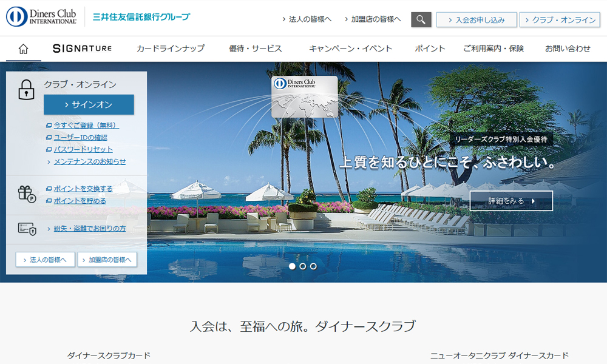This screenshot has height=364, width=607.
Task: Click 三井住友信託銀行グループ logo text
Action: click(141, 17)
